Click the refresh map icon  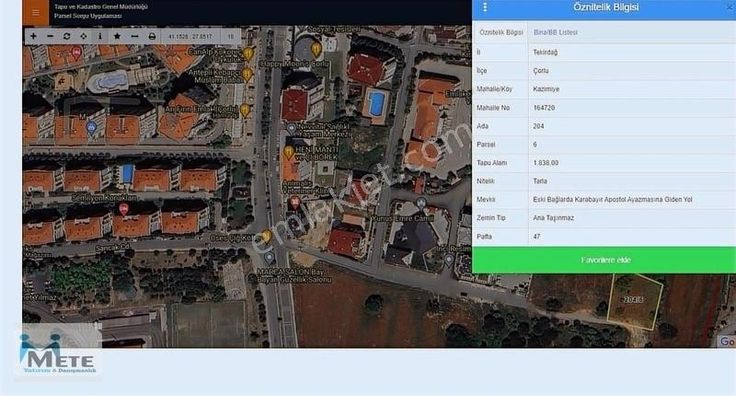point(67,36)
